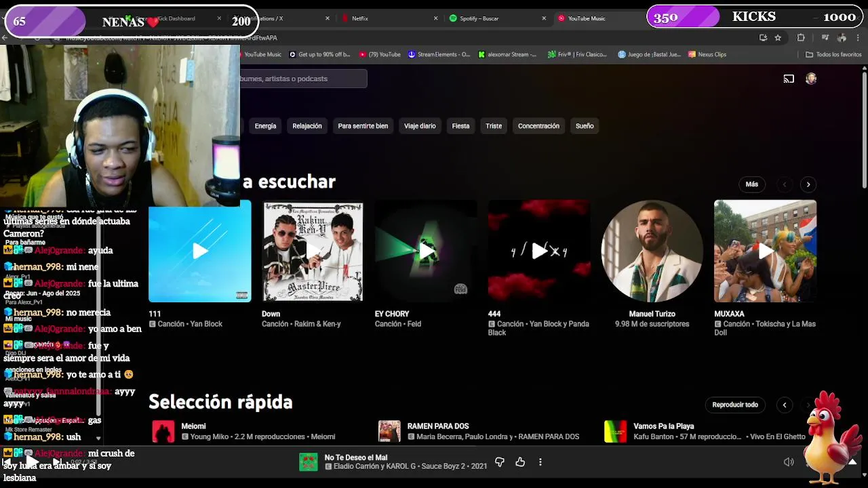The width and height of the screenshot is (868, 488).
Task: Open the Juego de ¡Basta! bookmark
Action: click(x=649, y=54)
